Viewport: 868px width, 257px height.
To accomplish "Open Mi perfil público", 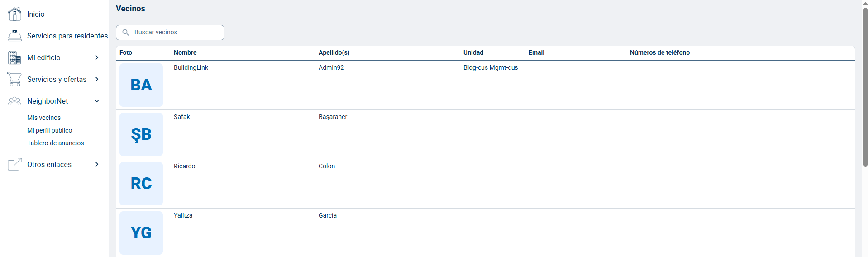I will point(50,130).
